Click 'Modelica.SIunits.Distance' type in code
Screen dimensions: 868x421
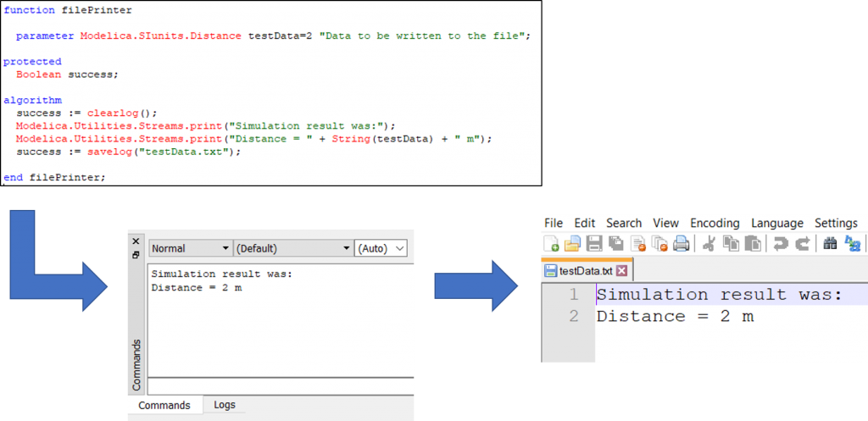point(160,36)
